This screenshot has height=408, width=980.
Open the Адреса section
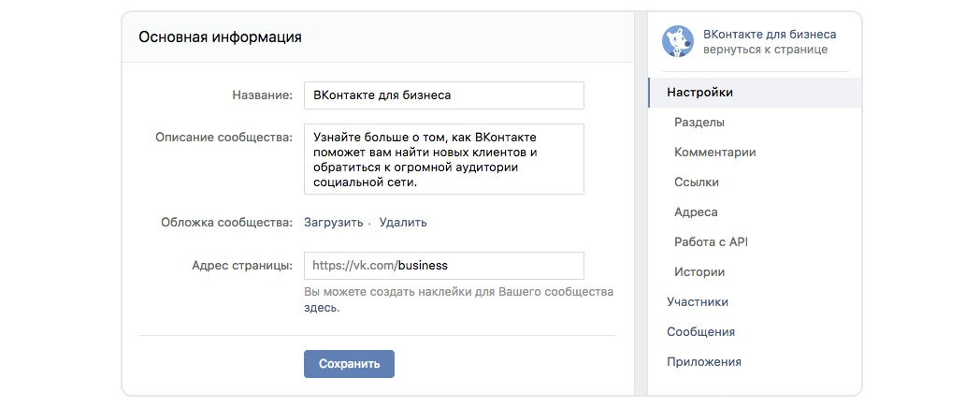click(x=696, y=212)
